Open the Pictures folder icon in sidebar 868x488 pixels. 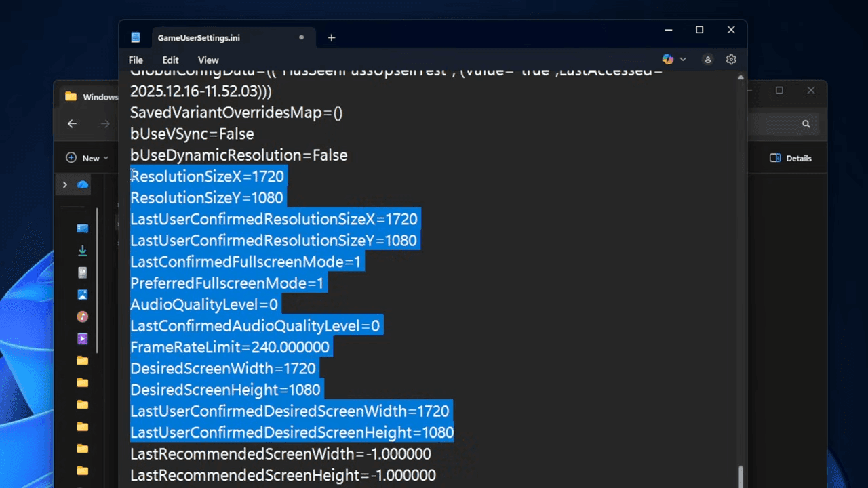[82, 295]
